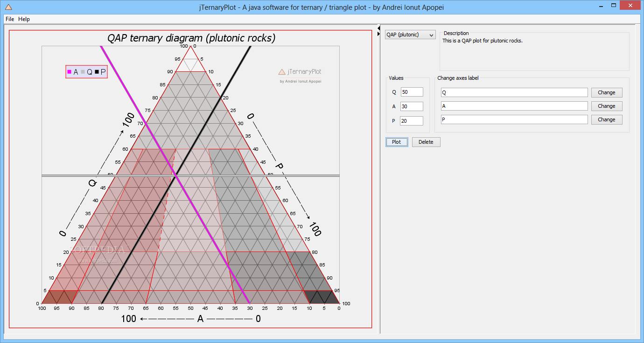This screenshot has height=343, width=644.
Task: Click the gray Q swatch in legend
Action: coord(83,72)
